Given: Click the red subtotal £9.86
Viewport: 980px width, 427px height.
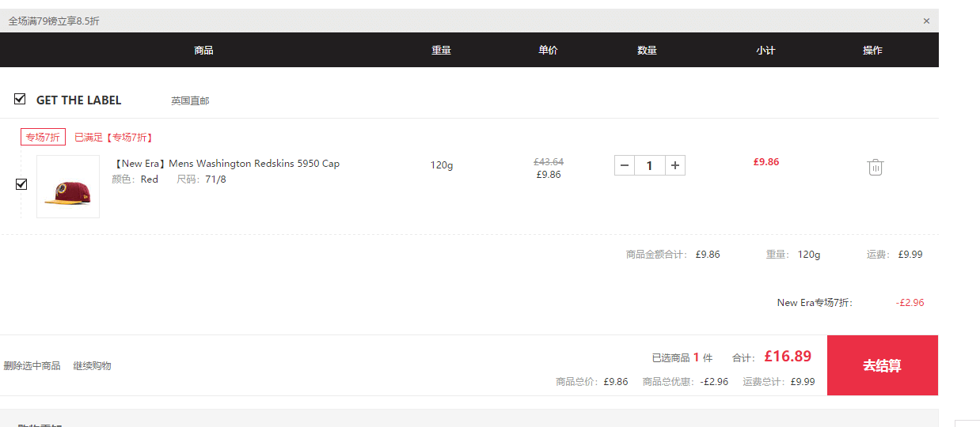Looking at the screenshot, I should [766, 161].
